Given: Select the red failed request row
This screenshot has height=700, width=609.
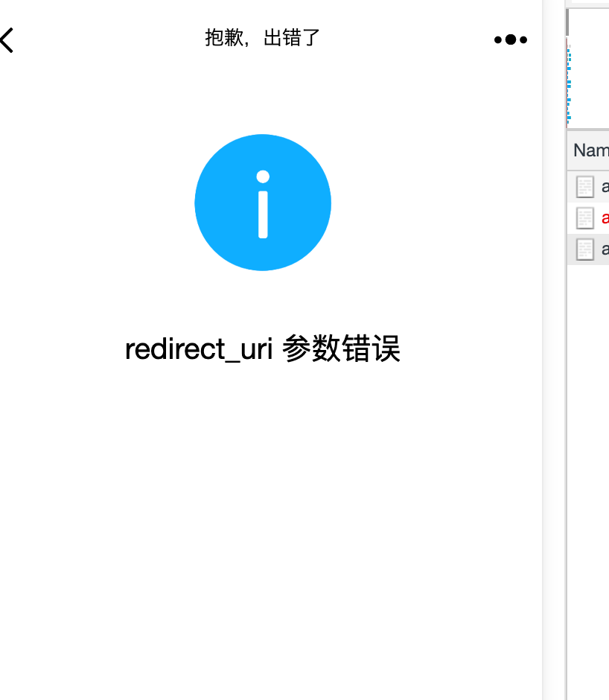Looking at the screenshot, I should (x=588, y=218).
